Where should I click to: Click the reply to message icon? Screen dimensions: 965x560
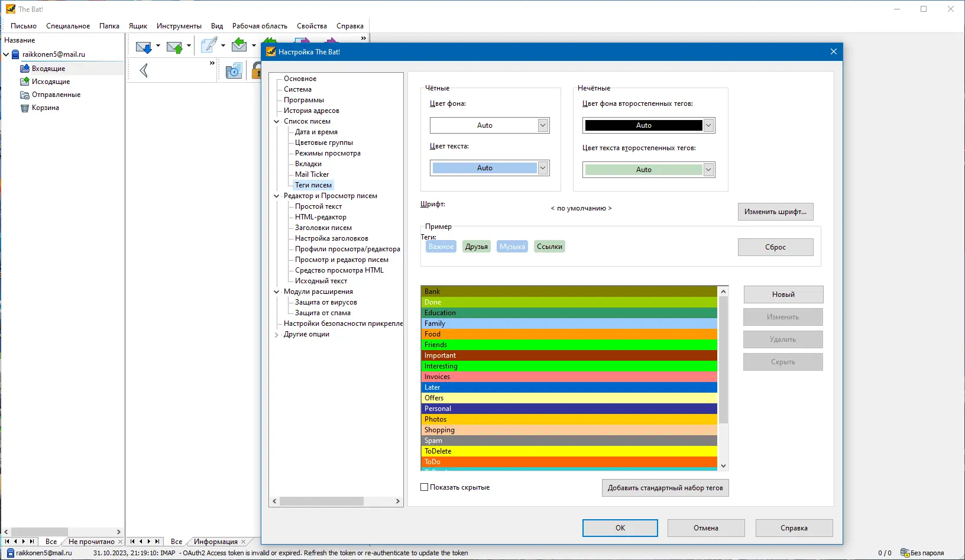[239, 46]
